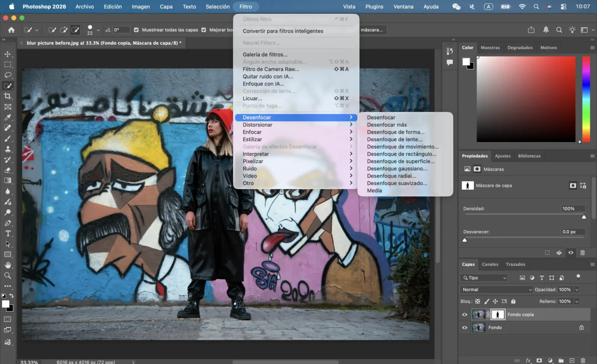Viewport: 597px width, 364px height.
Task: Delete mask using Properties panel trash icon
Action: coord(583,253)
